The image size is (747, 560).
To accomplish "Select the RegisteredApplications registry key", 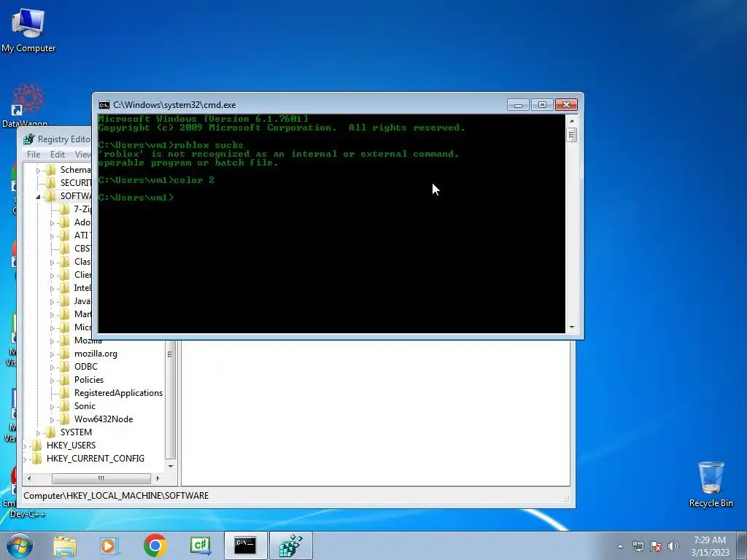I will tap(118, 393).
